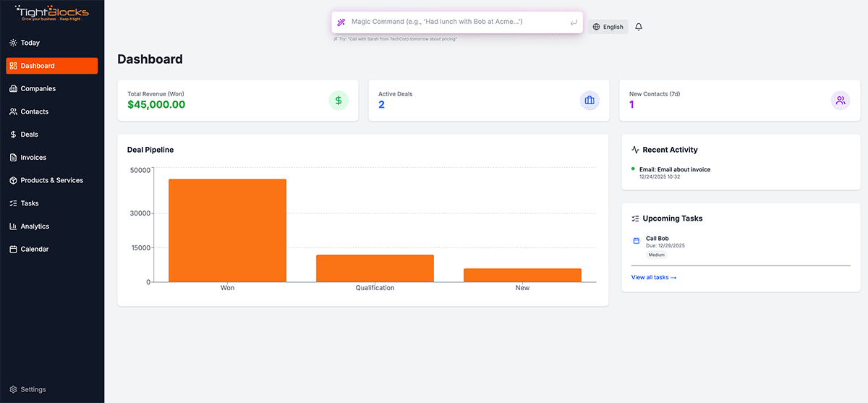Click the Try: Call with Sarah hint text
Image resolution: width=868 pixels, height=403 pixels.
tap(394, 38)
